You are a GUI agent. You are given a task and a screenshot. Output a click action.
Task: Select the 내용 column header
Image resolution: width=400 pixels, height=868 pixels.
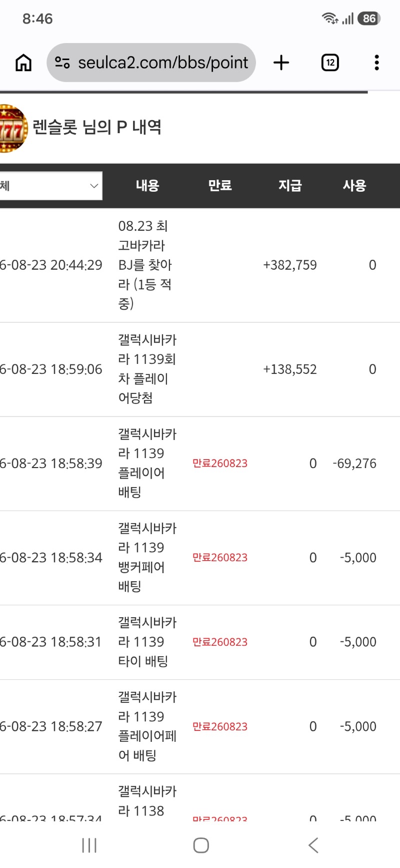click(147, 186)
